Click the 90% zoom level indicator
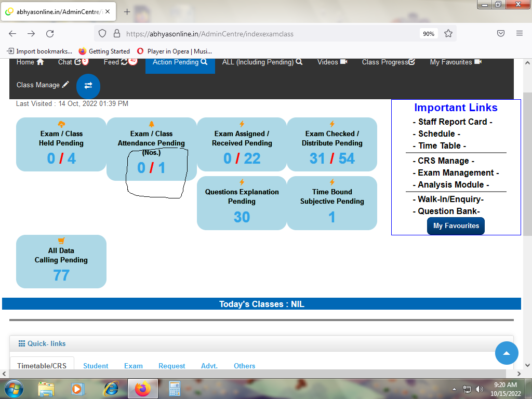532x399 pixels. pyautogui.click(x=429, y=34)
